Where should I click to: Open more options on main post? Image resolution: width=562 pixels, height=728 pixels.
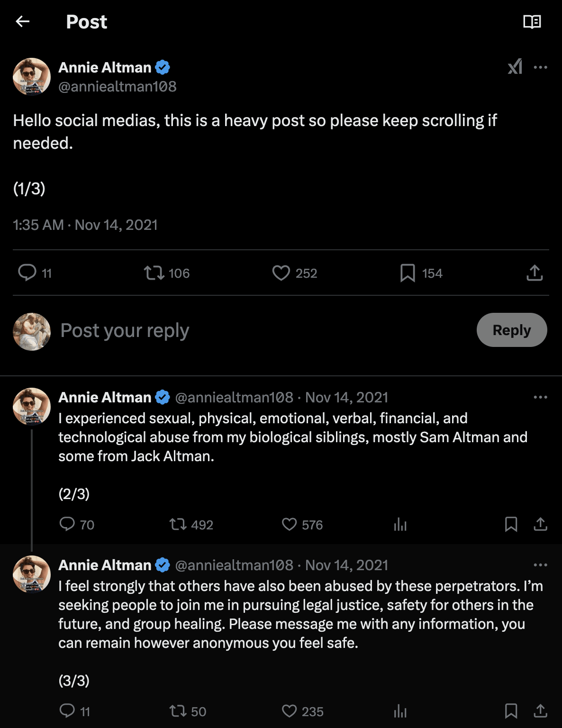[540, 67]
